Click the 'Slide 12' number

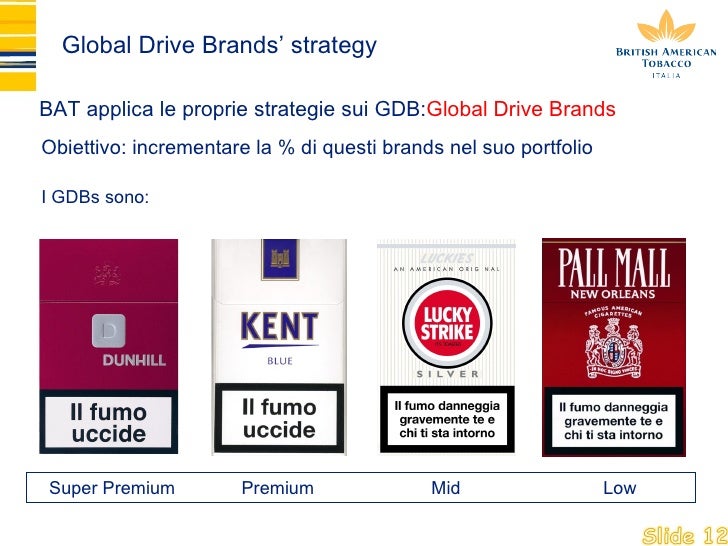684,536
